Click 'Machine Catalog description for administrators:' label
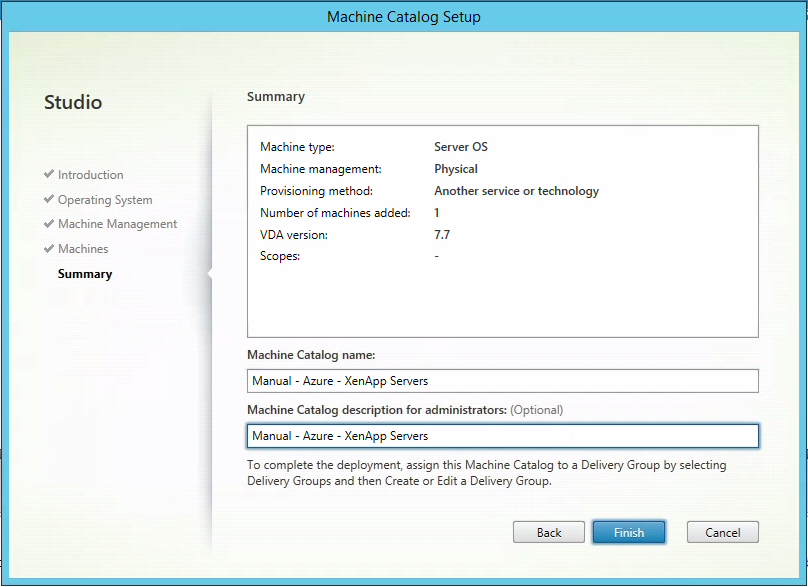Viewport: 808px width, 587px height. (x=377, y=410)
